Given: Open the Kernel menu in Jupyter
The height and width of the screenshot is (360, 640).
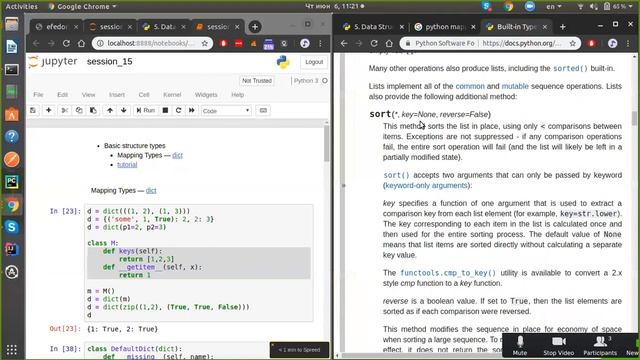Looking at the screenshot, I should pyautogui.click(x=172, y=95).
